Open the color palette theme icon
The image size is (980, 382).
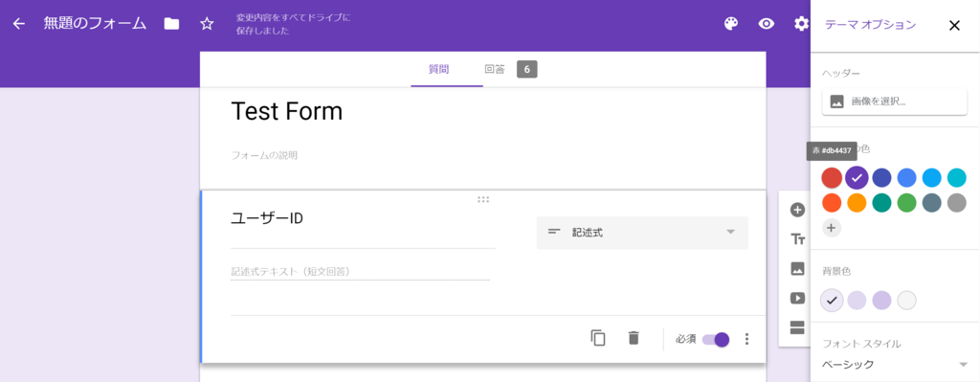click(x=730, y=24)
